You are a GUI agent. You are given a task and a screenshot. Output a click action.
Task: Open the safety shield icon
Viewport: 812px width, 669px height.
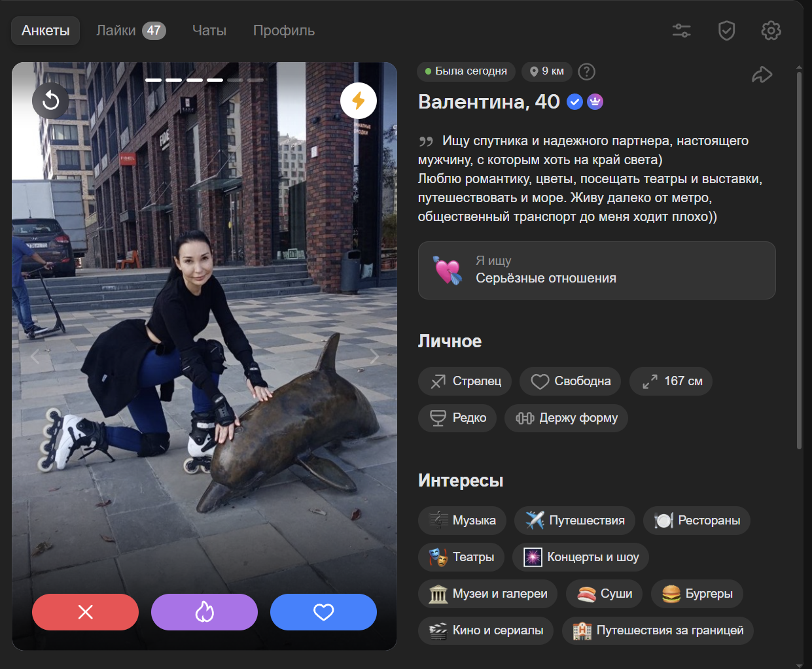[x=726, y=30]
